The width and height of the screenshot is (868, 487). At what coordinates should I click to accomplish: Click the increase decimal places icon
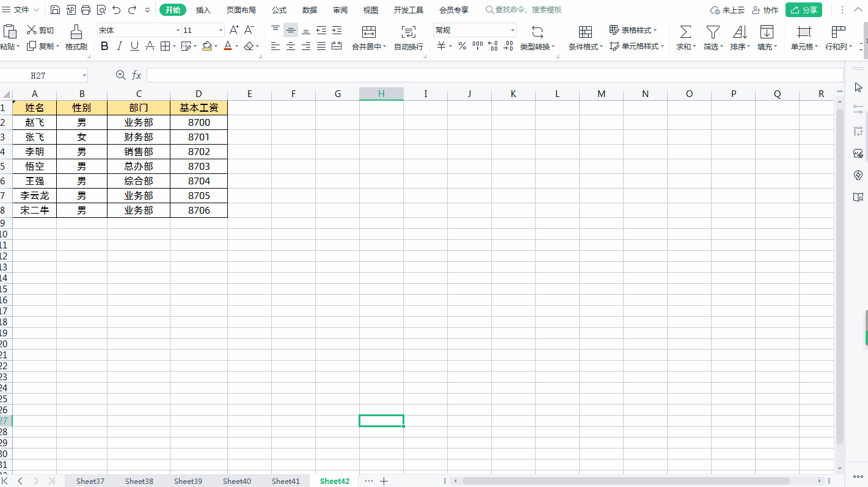(493, 46)
